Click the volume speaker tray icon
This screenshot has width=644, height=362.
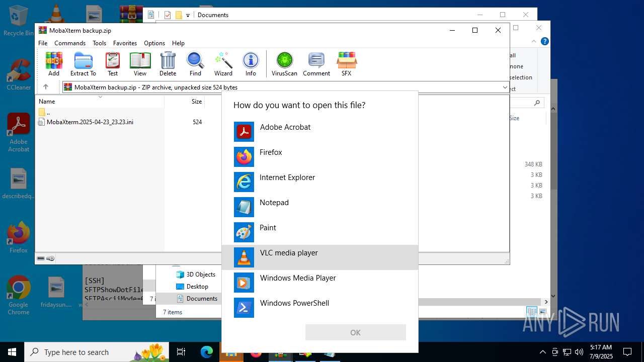(579, 352)
